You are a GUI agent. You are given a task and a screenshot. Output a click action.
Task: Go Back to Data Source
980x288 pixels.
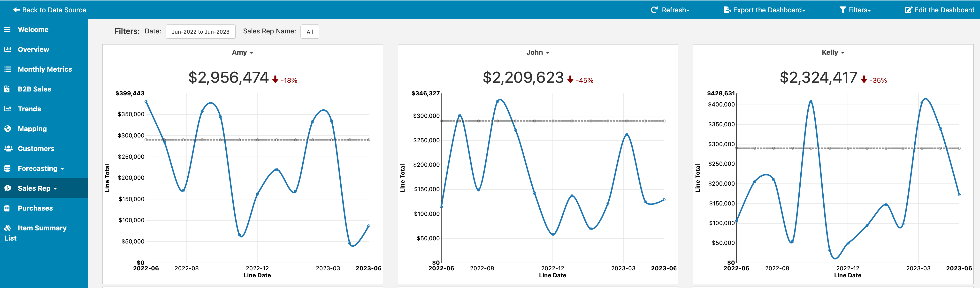(x=49, y=10)
